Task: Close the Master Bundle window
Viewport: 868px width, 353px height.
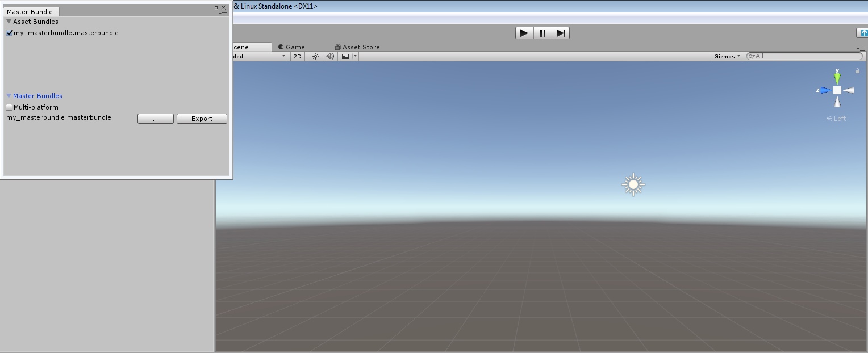Action: [x=224, y=7]
